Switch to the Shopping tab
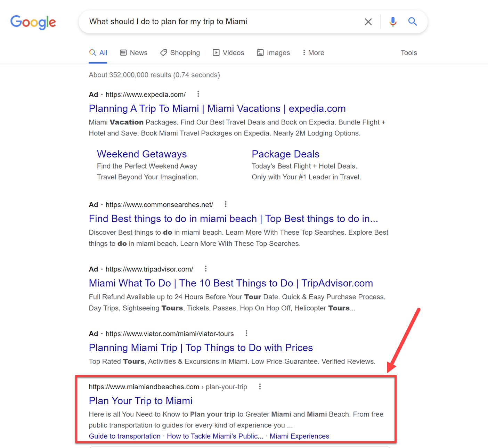 (180, 53)
